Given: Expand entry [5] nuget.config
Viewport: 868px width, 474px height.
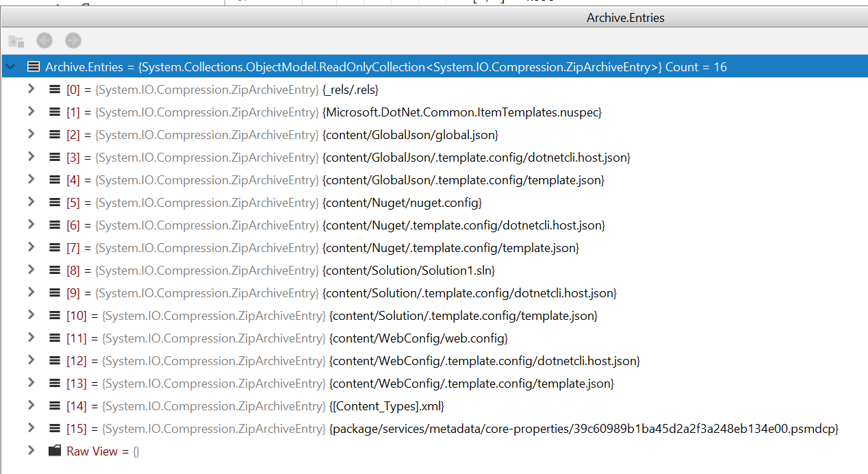Looking at the screenshot, I should (x=31, y=202).
